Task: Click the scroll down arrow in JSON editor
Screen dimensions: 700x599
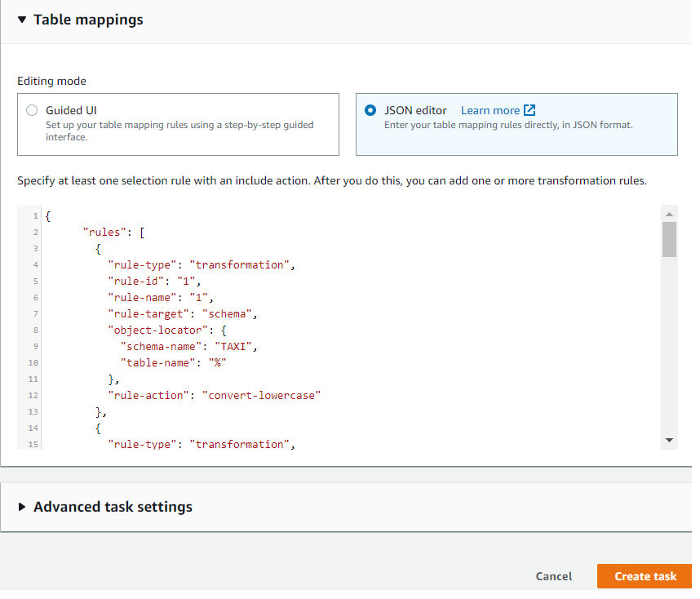Action: [x=669, y=441]
